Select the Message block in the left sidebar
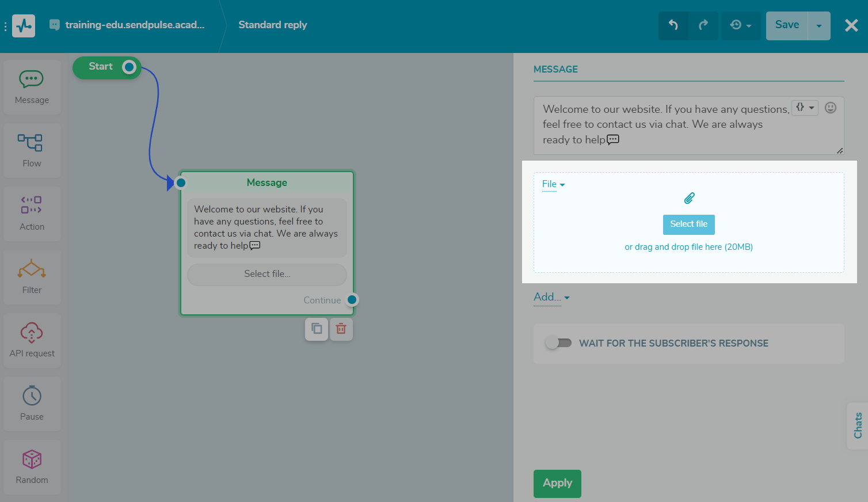 tap(32, 86)
